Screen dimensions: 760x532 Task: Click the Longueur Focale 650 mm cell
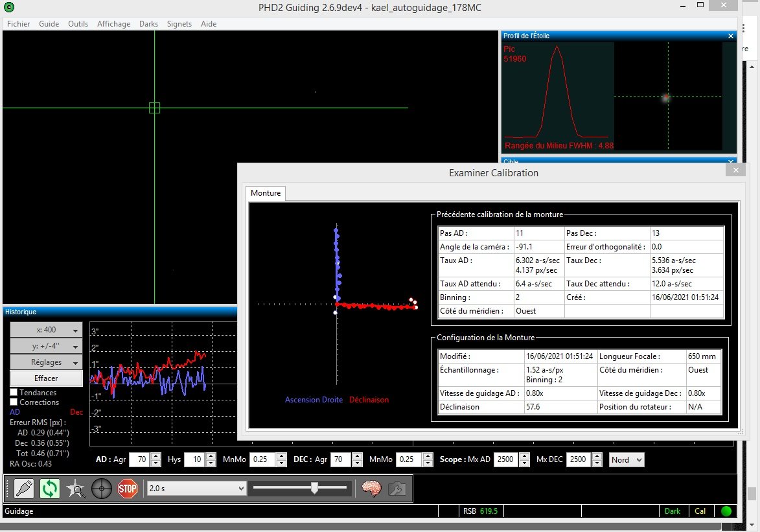(x=702, y=356)
